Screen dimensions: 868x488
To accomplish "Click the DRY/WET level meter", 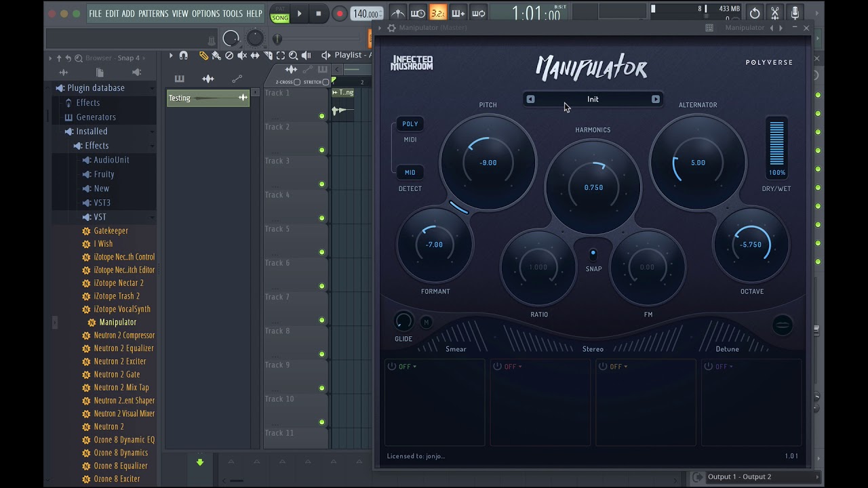I will (776, 143).
